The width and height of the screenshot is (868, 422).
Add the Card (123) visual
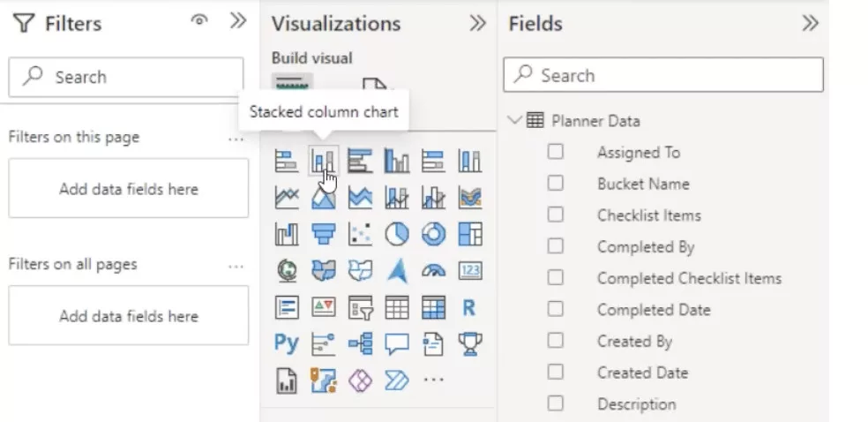coord(470,270)
